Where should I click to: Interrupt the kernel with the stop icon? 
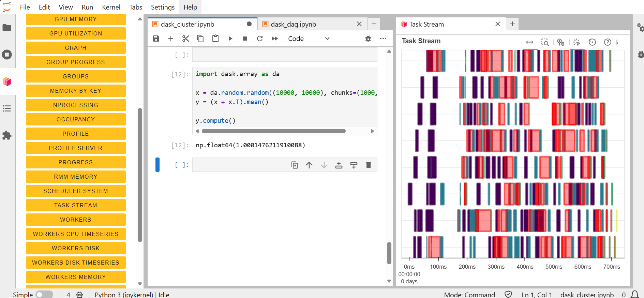tap(245, 39)
